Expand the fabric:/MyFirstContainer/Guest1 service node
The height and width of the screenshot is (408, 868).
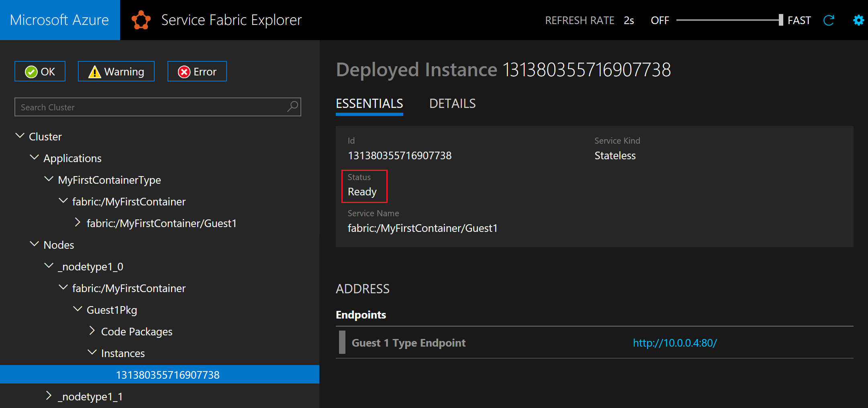78,223
